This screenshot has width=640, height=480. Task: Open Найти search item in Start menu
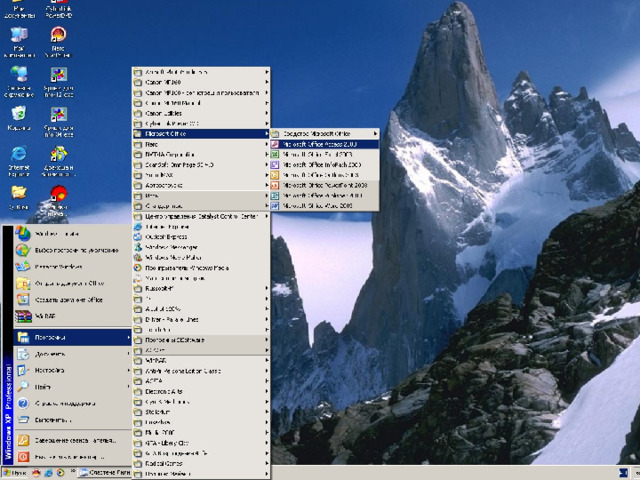72,387
